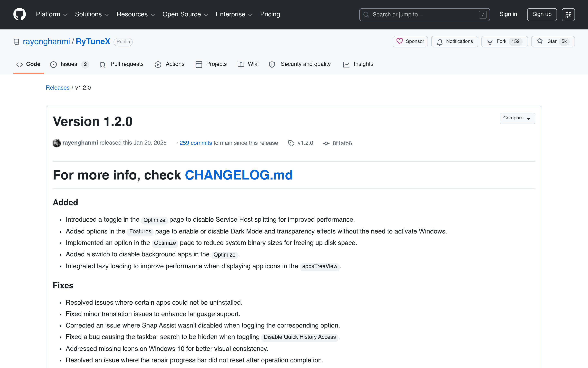Open the CHANGELOG.md link
Viewport: 588px width, 368px height.
pos(239,175)
